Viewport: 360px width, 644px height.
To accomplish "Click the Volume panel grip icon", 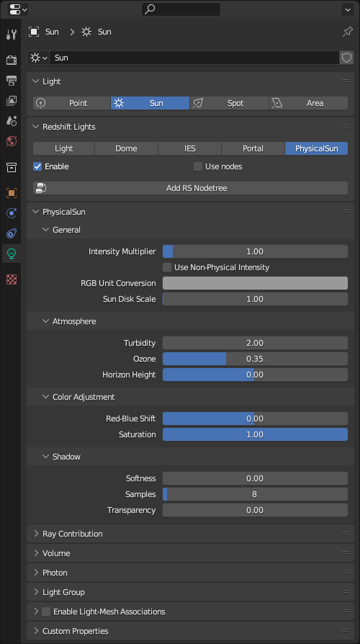I will point(346,553).
